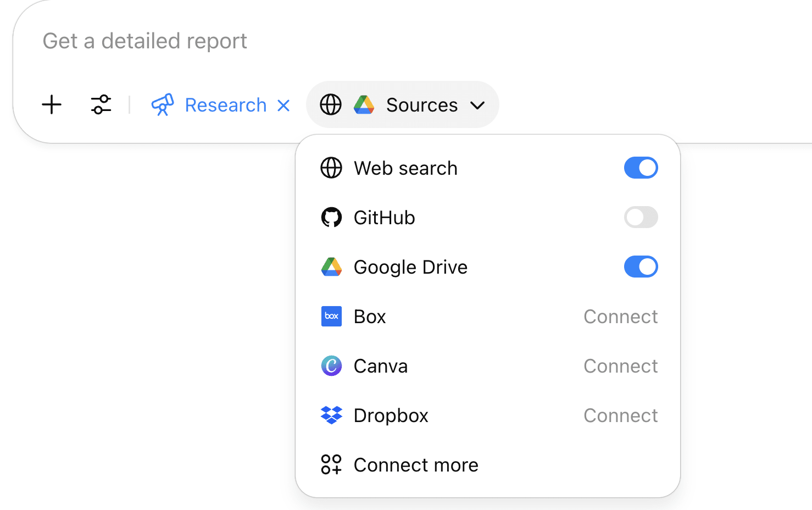Screen dimensions: 812x510
Task: Select the Box menu label
Action: 370,317
